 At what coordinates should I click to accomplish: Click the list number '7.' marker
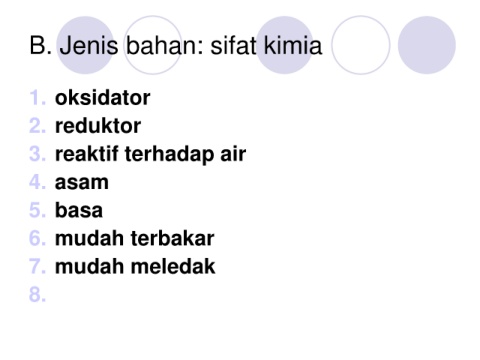coord(37,266)
